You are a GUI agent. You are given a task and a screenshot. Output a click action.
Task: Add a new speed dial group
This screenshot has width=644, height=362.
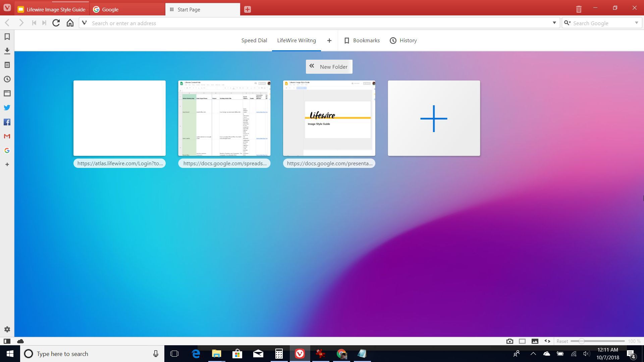(x=329, y=41)
